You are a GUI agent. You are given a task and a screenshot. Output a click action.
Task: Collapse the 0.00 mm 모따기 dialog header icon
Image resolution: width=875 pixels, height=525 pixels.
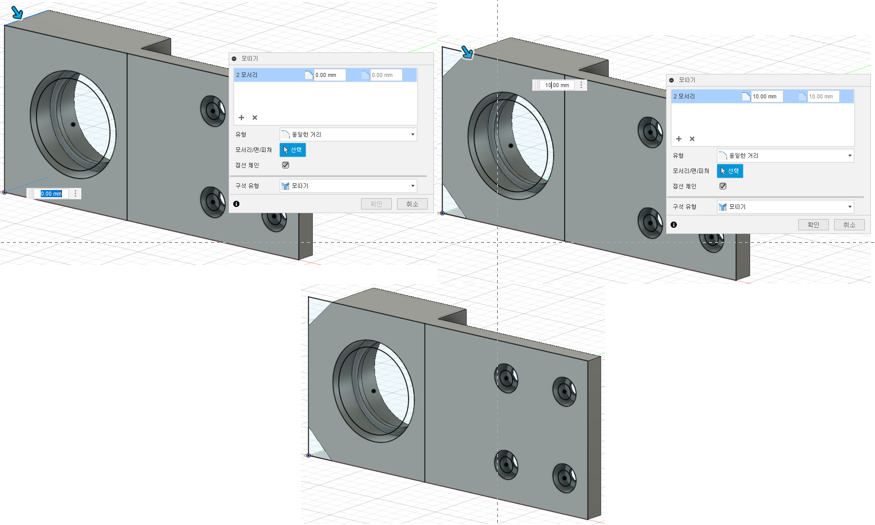pyautogui.click(x=234, y=59)
